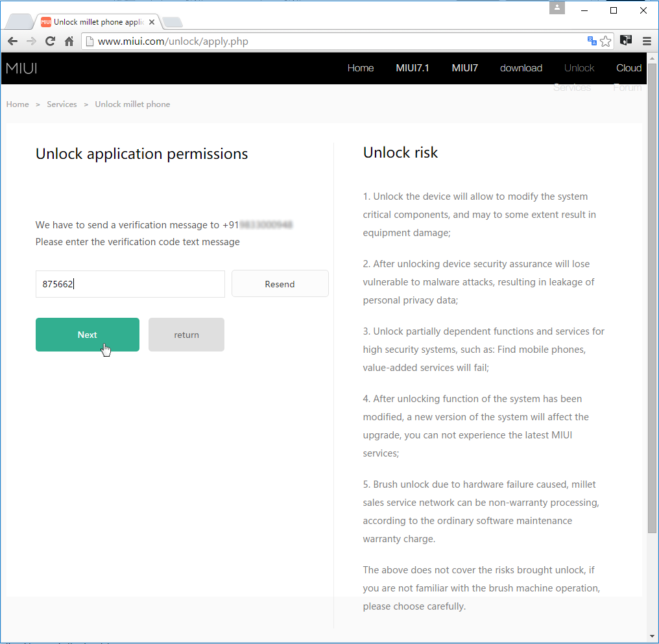Click the page info icon before the URL

click(90, 41)
